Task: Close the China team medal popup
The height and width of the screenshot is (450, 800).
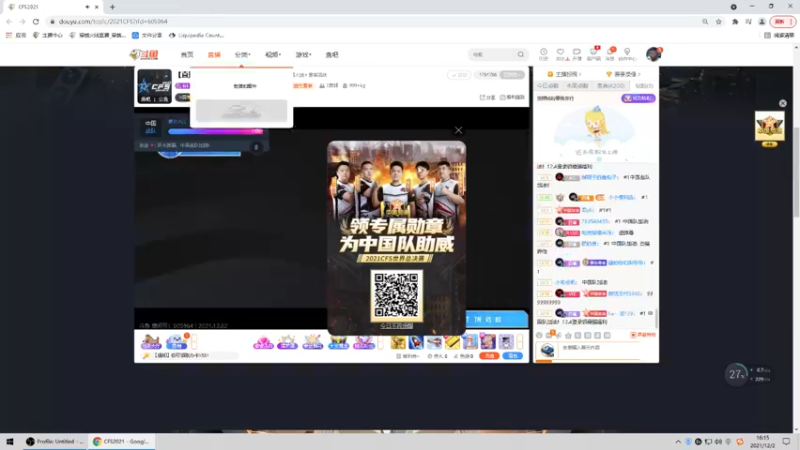Action: click(x=458, y=130)
